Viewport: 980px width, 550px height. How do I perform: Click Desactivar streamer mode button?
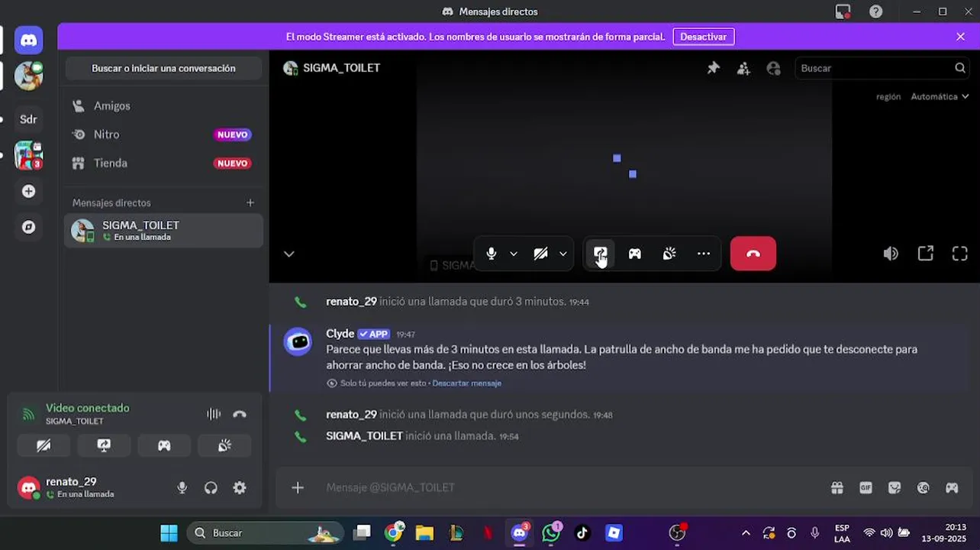pyautogui.click(x=704, y=37)
